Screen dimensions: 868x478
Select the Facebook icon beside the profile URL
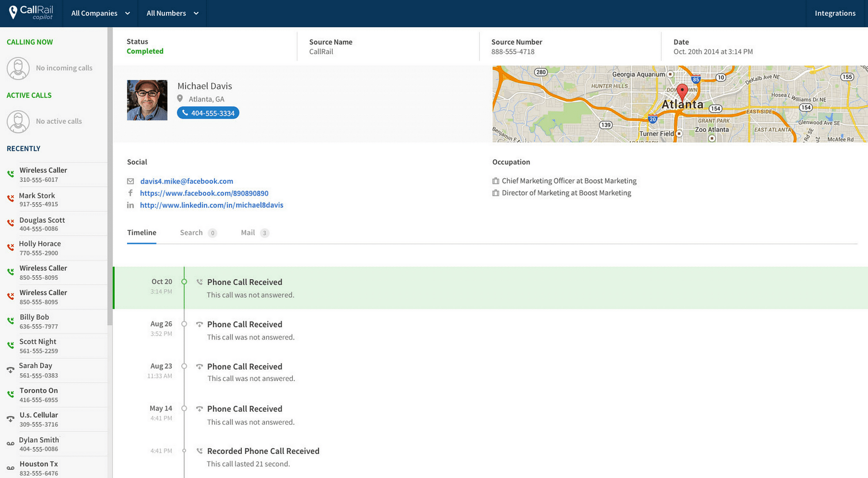coord(130,193)
